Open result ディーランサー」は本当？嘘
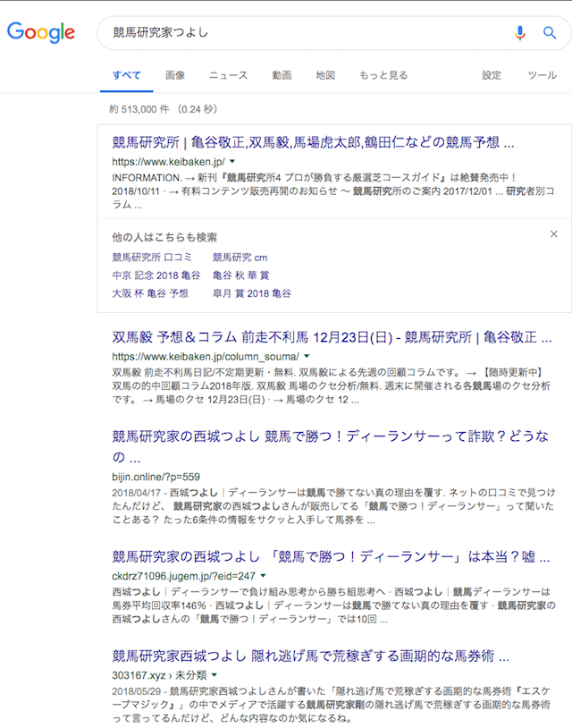The width and height of the screenshot is (572, 728). pyautogui.click(x=331, y=556)
